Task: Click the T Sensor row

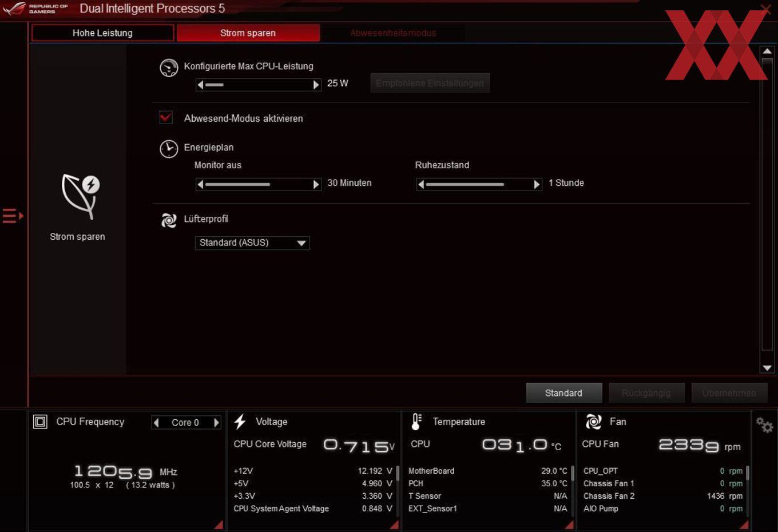Action: pyautogui.click(x=488, y=496)
